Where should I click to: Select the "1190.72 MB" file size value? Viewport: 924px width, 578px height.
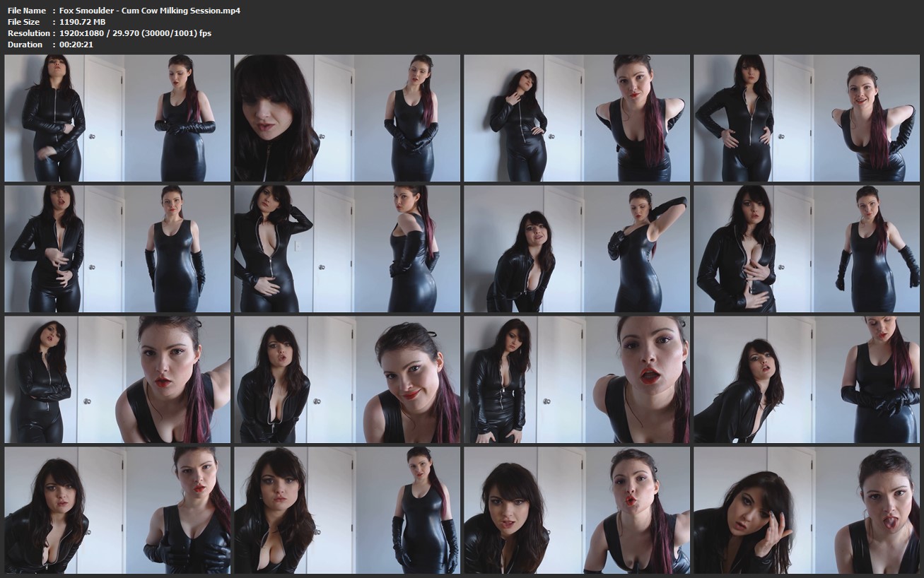click(83, 22)
